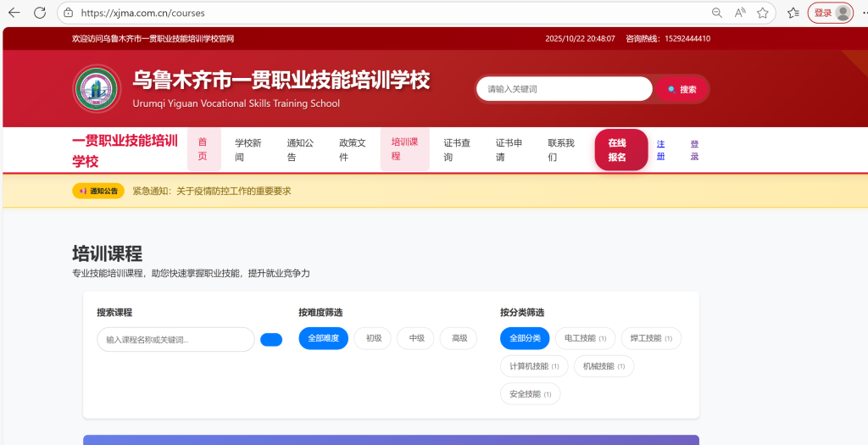
Task: Click the zoom out magnifier in address bar
Action: click(x=717, y=13)
